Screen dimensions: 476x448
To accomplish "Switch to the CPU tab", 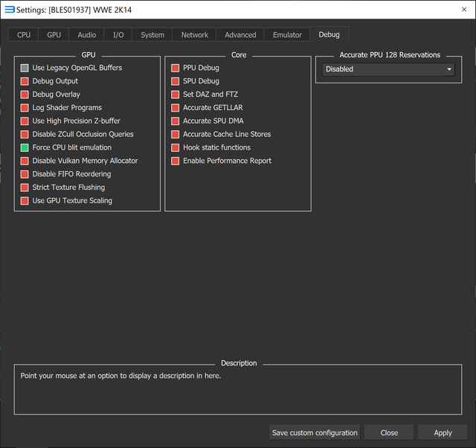I will pos(23,35).
